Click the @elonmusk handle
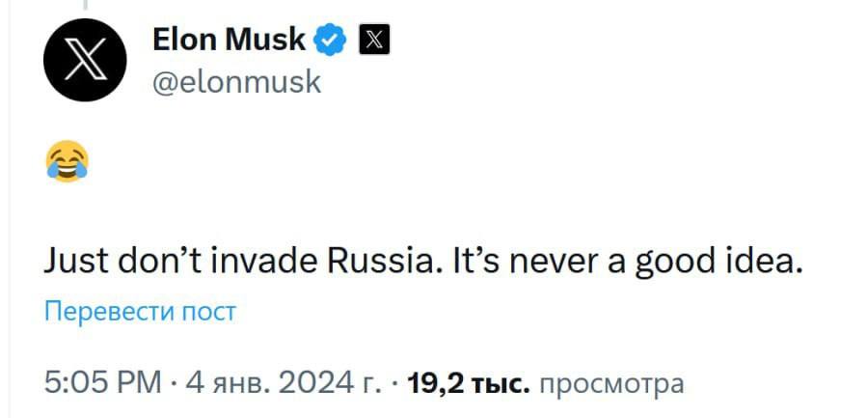The width and height of the screenshot is (868, 418). pos(236,82)
